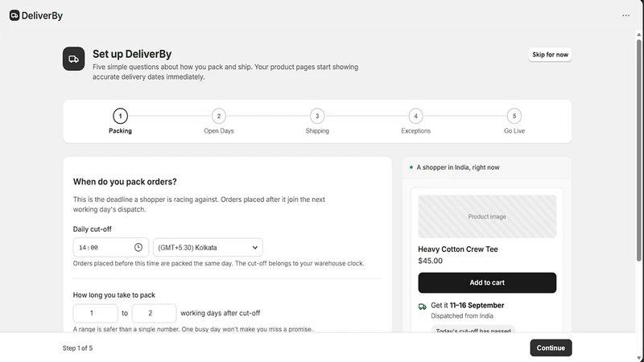
Task: Go to step 2 Open Days
Action: click(218, 121)
